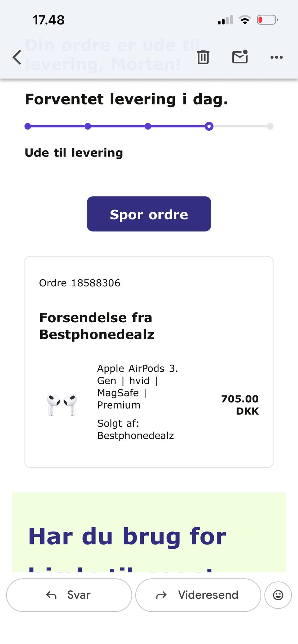Mark email as unread envelope icon
298x644 pixels.
pyautogui.click(x=240, y=57)
